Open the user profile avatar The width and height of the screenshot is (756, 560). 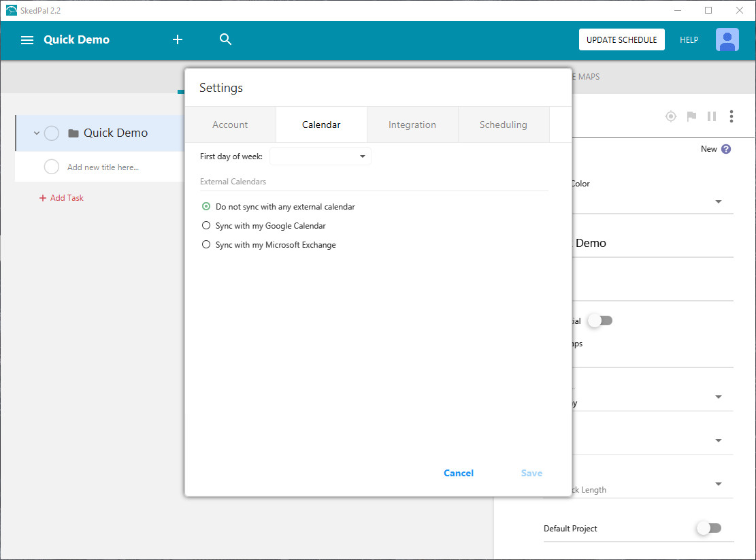pos(727,39)
